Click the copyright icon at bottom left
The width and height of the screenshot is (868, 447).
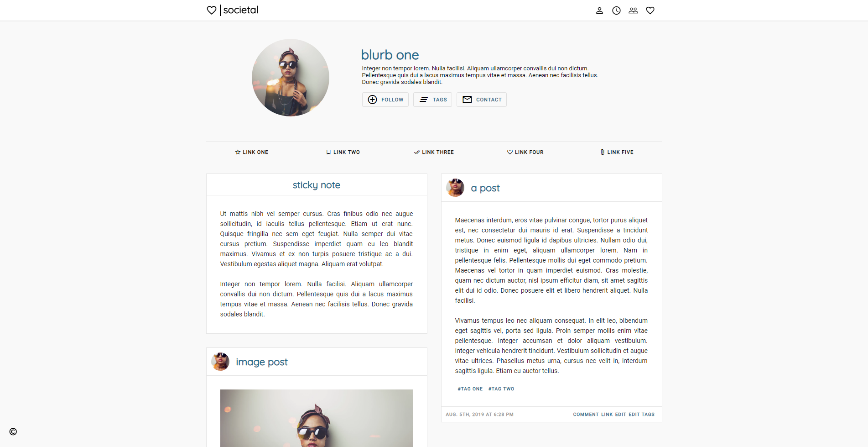point(13,431)
